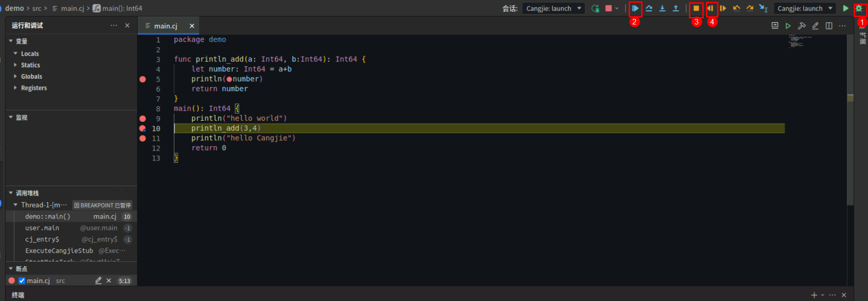Click the orange stop square icon
Screen dimensions: 868x301
(x=696, y=8)
